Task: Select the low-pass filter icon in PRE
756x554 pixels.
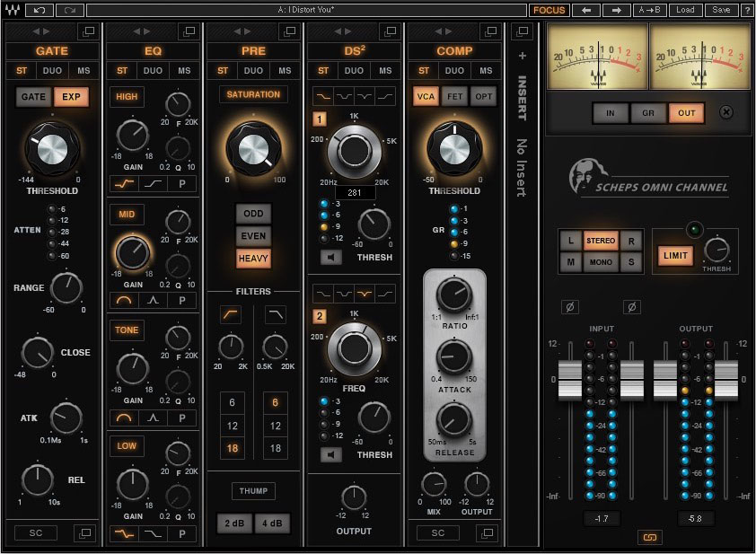Action: pos(276,314)
